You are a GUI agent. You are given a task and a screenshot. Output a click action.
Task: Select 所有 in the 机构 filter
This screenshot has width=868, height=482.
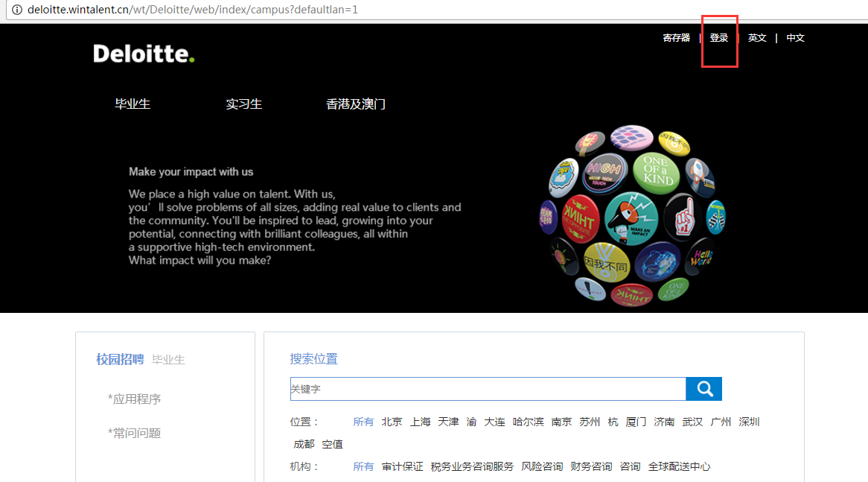point(363,466)
